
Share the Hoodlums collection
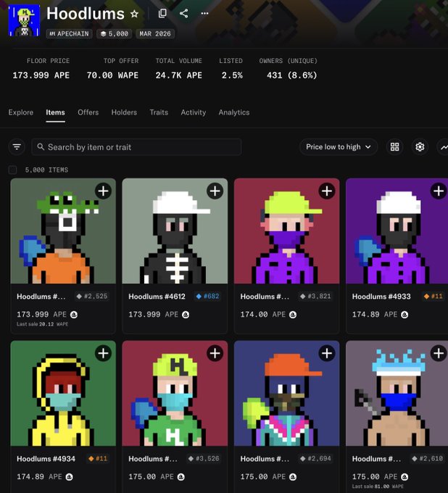coord(183,14)
